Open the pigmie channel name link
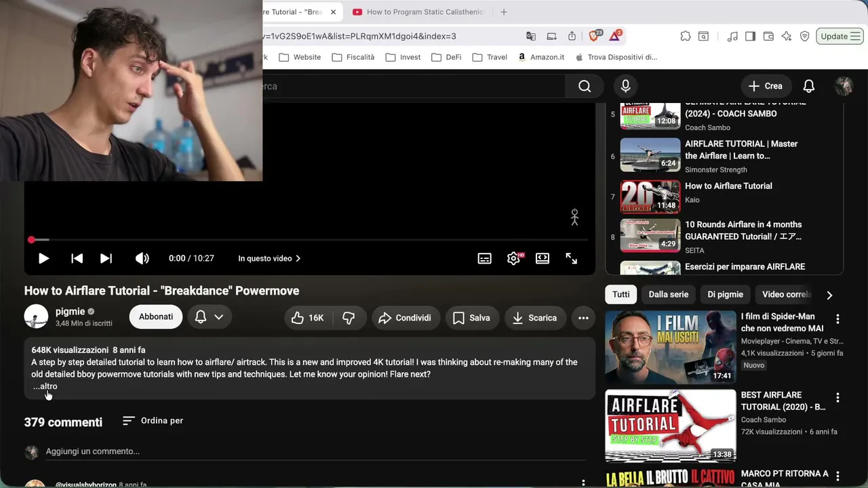Image resolution: width=868 pixels, height=488 pixels. (70, 312)
